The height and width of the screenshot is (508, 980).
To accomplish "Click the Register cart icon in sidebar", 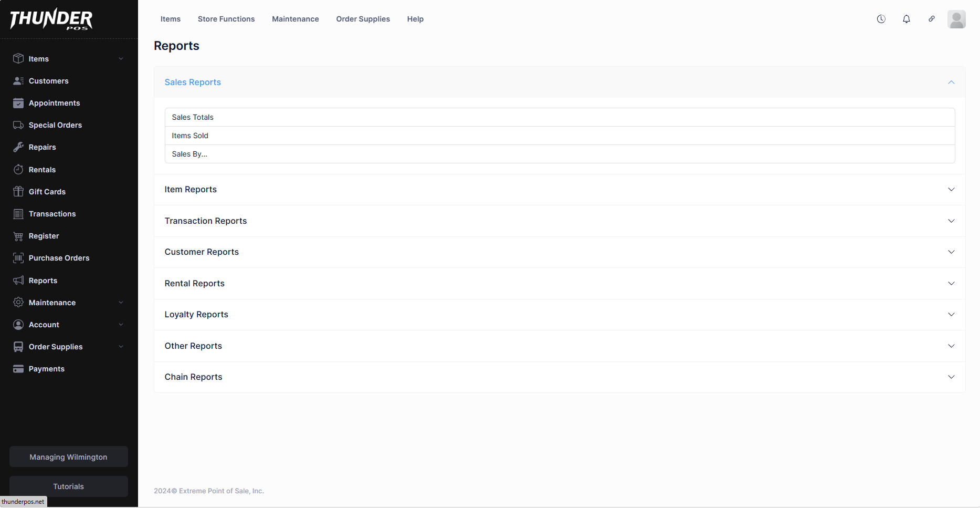I will click(18, 236).
